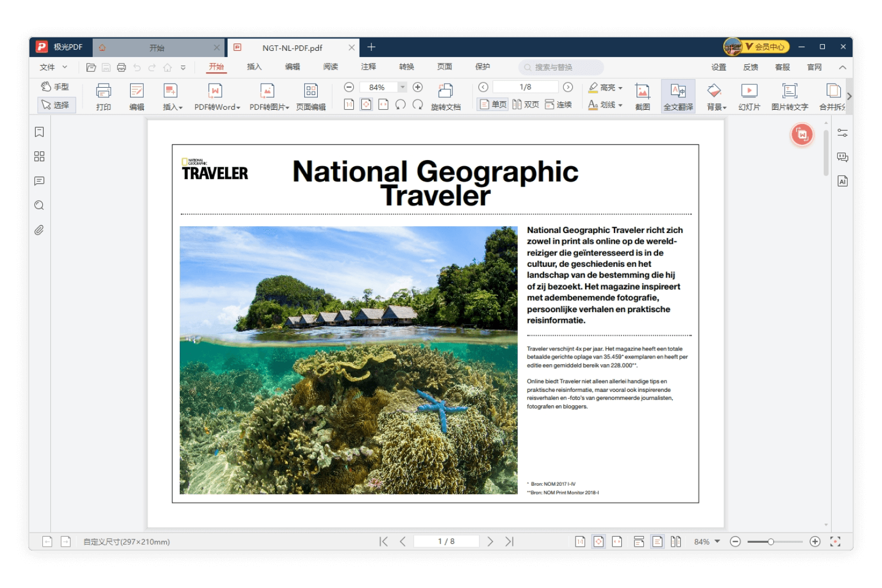Toggle fullscreen mode in status bar
882x588 pixels.
tap(835, 542)
